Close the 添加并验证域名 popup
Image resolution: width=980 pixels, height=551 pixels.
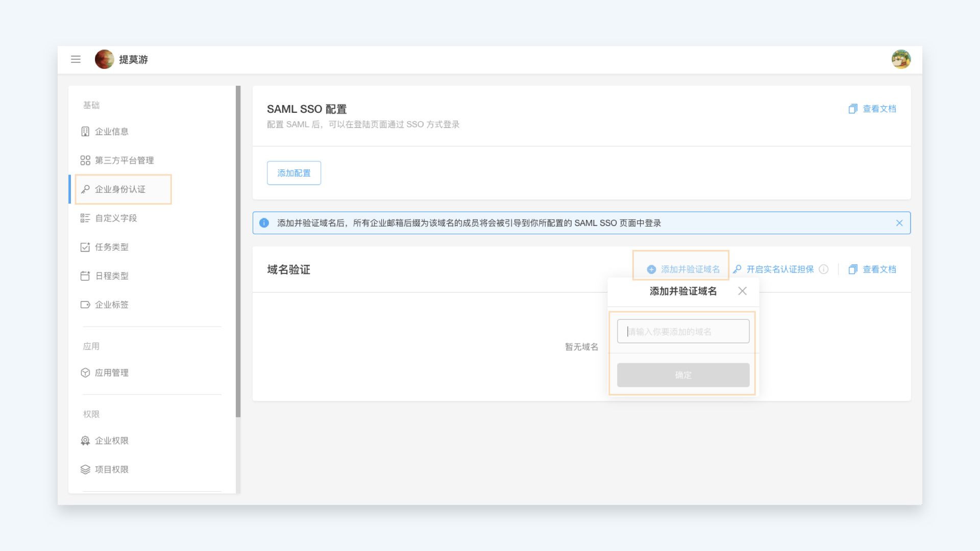[x=742, y=291]
